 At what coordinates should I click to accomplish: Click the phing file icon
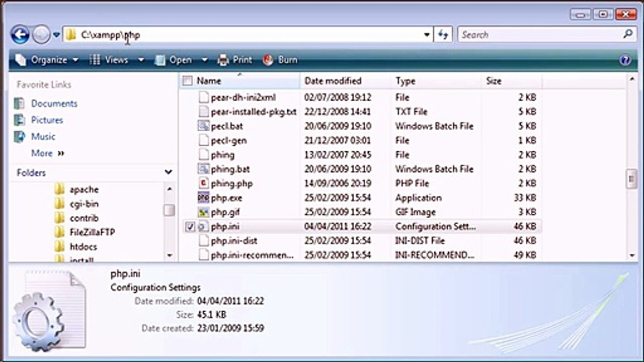(x=203, y=154)
